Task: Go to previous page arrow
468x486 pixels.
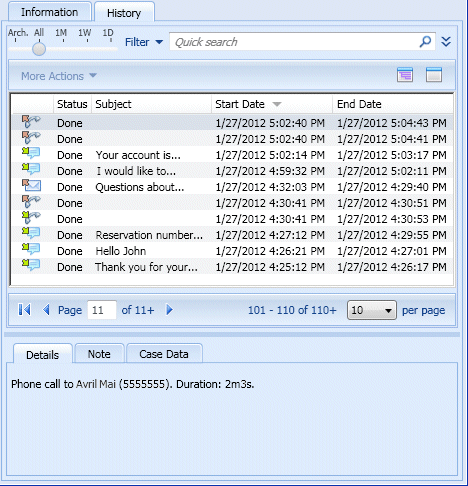Action: pos(47,310)
